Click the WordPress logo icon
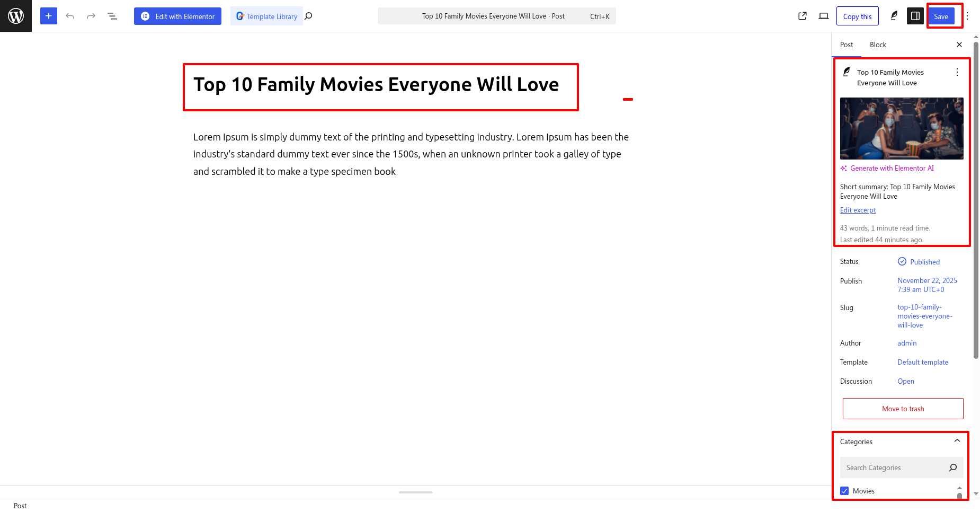Image resolution: width=980 pixels, height=512 pixels. click(16, 16)
